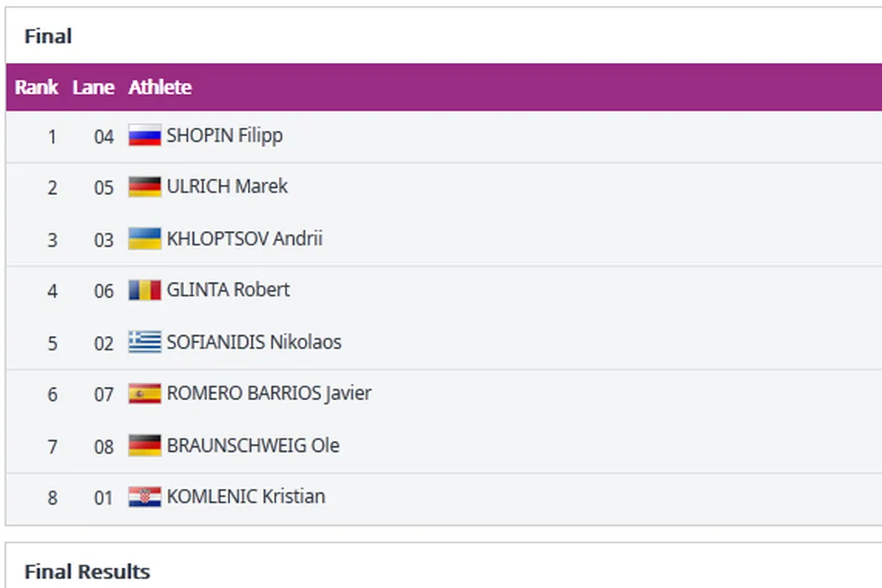Viewport: 882px width, 588px height.
Task: Click the Final Results section heading
Action: (x=87, y=572)
